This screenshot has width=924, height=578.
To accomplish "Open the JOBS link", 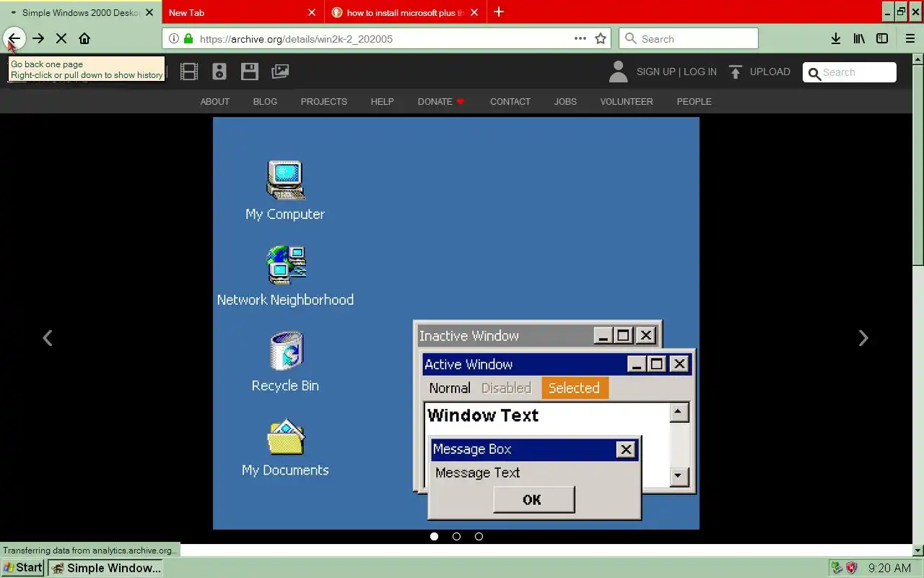I will tap(565, 102).
